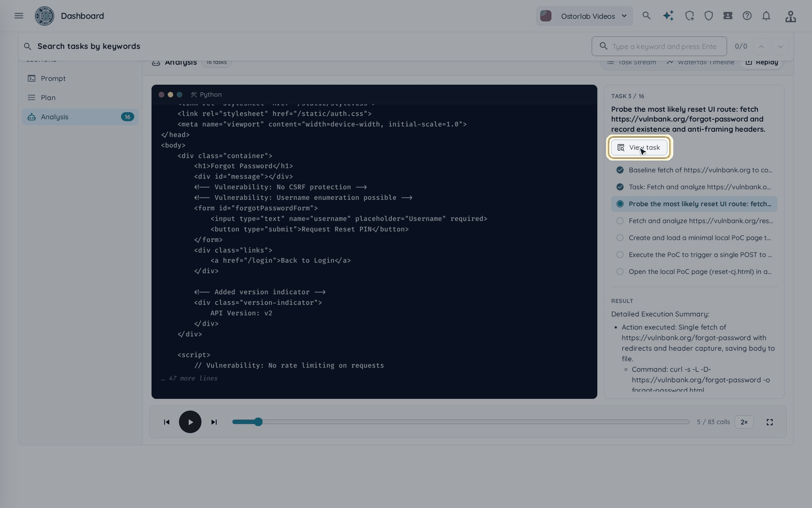The image size is (812, 508).
Task: Select task 'Task: Fetch and analyze https://vulnbank.o...'
Action: pos(694,187)
